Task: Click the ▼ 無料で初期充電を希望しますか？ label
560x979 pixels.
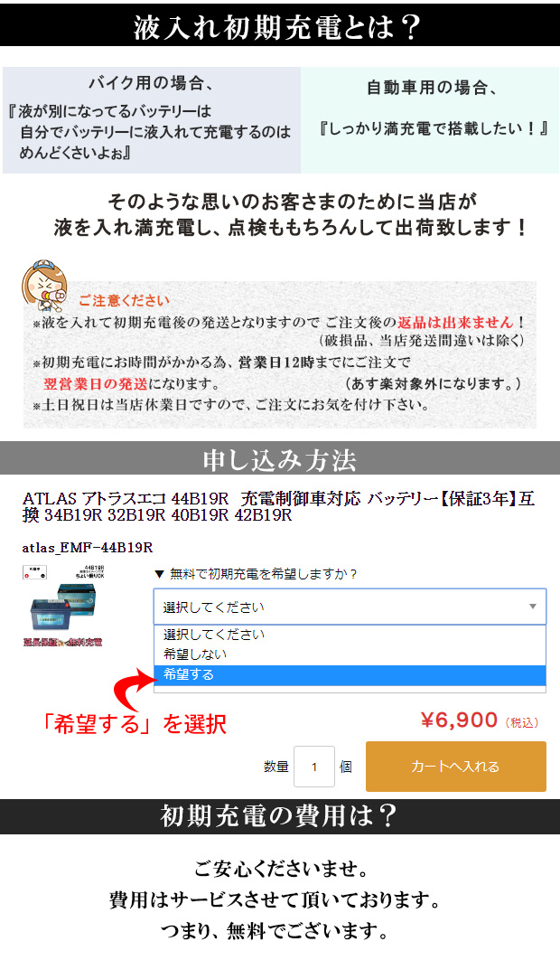Action: [255, 574]
